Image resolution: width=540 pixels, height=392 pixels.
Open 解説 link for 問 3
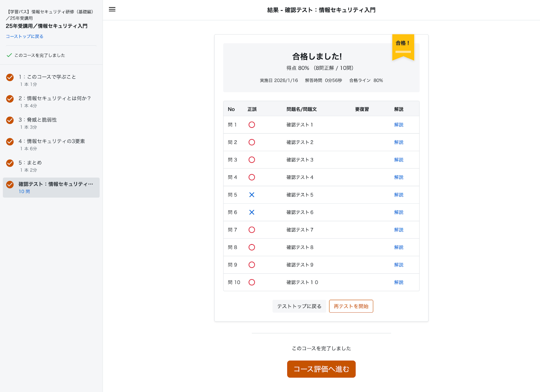(x=399, y=160)
